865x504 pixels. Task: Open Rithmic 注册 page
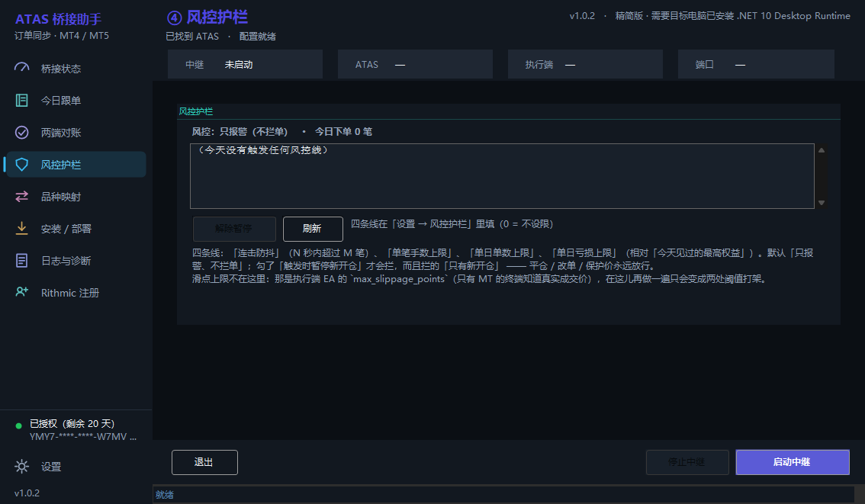(x=76, y=292)
